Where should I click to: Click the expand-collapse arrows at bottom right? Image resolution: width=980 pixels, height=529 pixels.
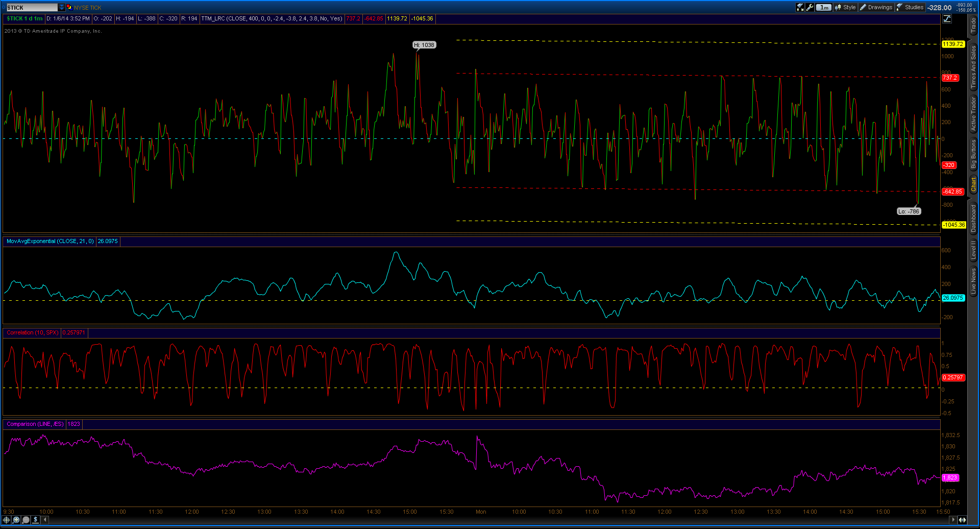(962, 520)
